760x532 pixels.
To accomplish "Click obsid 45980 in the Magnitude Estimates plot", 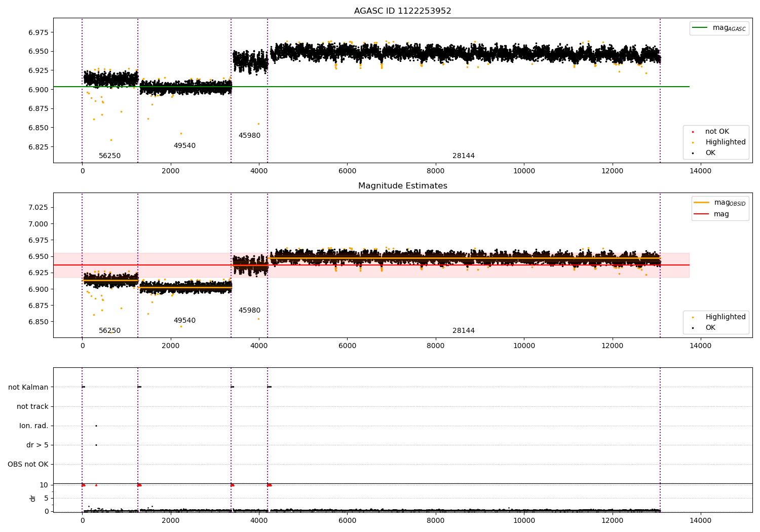I will (x=249, y=311).
